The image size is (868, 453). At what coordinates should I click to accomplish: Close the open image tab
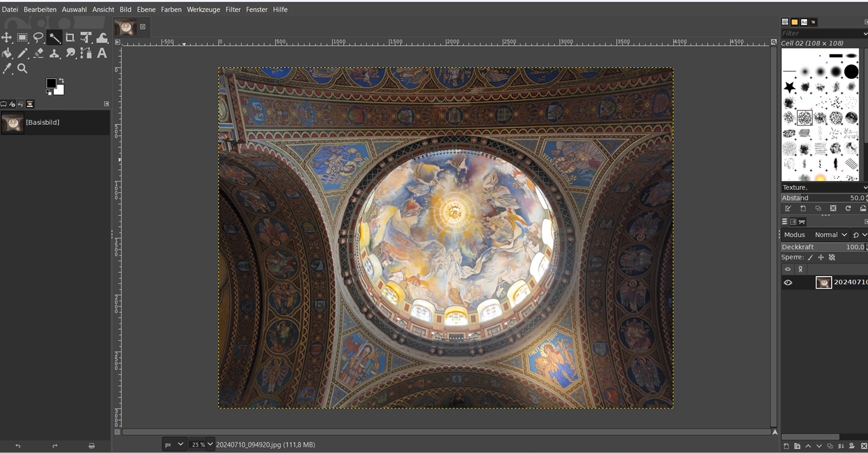[142, 27]
